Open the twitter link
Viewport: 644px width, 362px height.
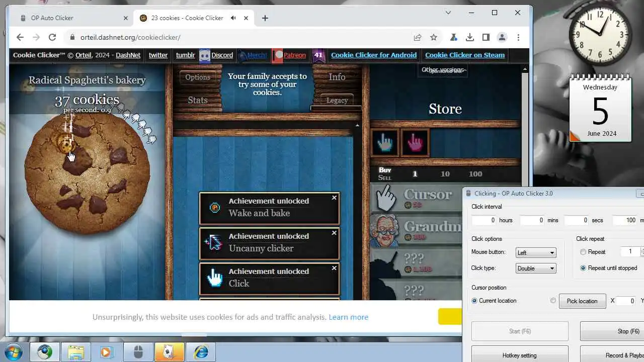click(158, 55)
